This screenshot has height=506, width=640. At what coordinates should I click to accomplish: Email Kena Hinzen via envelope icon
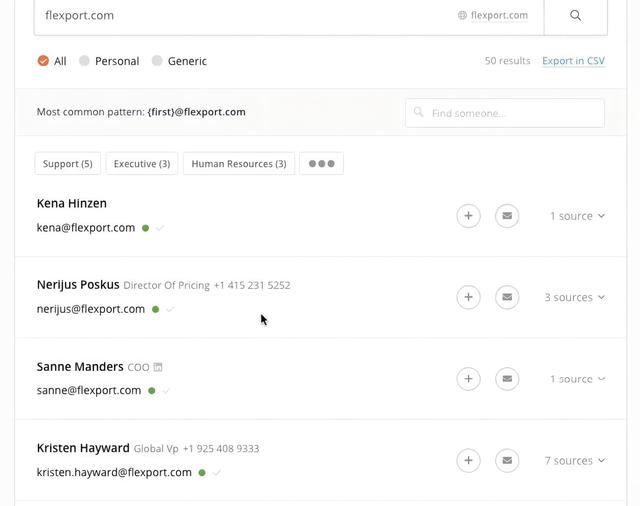[507, 216]
